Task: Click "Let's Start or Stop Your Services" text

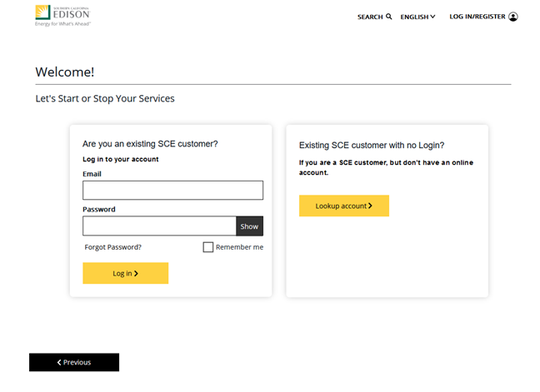Action: pos(105,99)
